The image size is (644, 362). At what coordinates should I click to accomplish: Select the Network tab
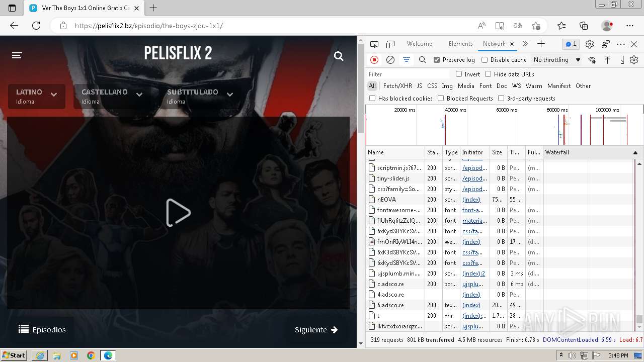[x=494, y=44]
